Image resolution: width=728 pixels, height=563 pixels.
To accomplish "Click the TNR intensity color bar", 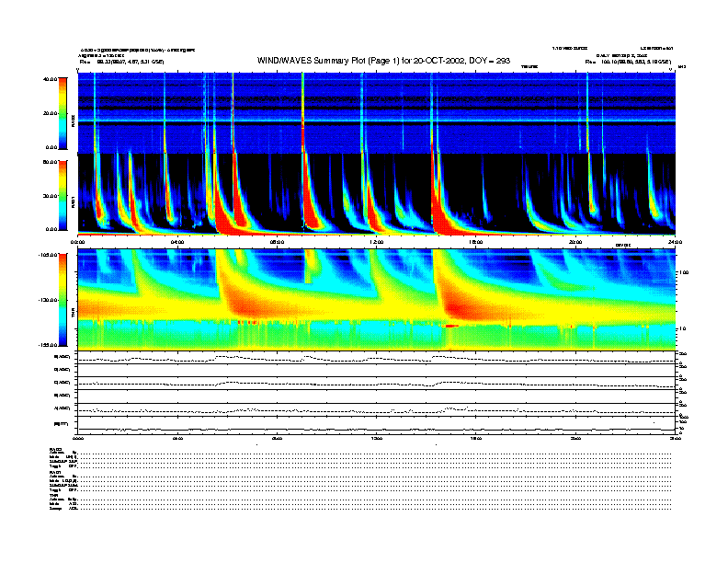I will [63, 300].
